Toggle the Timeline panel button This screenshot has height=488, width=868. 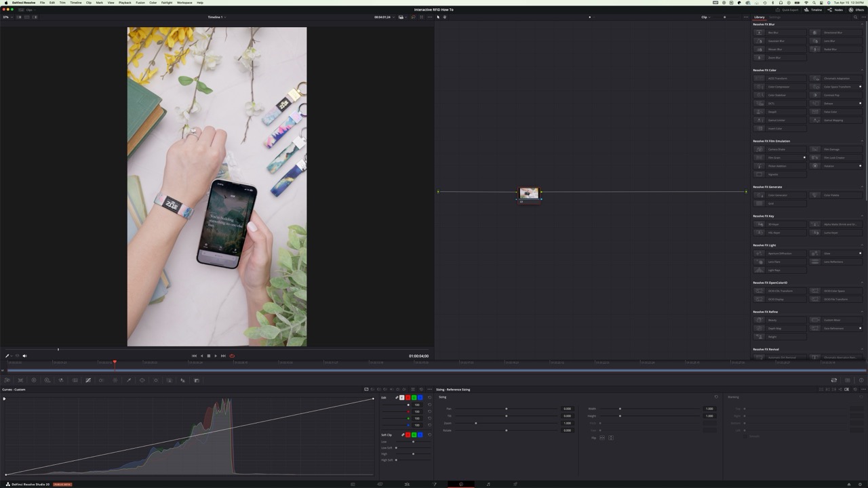[x=814, y=9]
